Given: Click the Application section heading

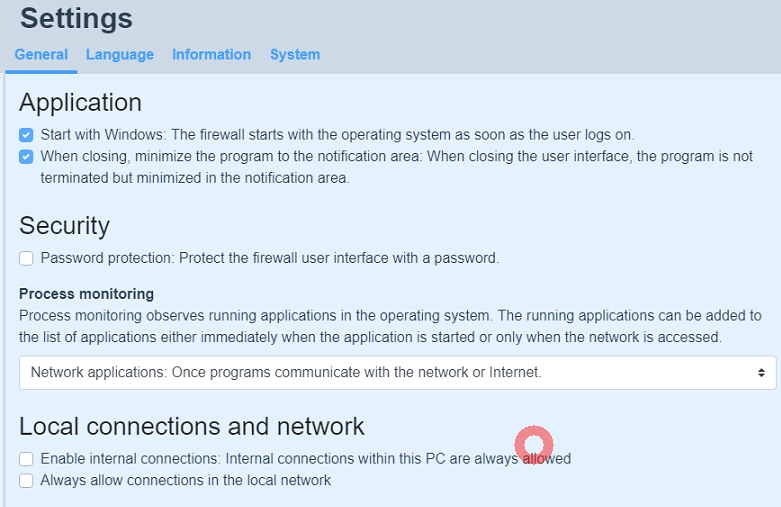Looking at the screenshot, I should click(80, 102).
